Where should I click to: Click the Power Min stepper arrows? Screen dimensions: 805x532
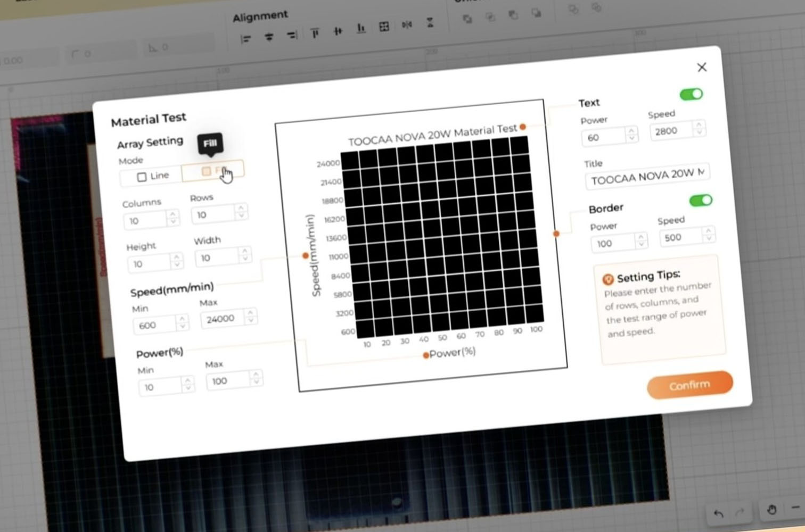coord(187,384)
